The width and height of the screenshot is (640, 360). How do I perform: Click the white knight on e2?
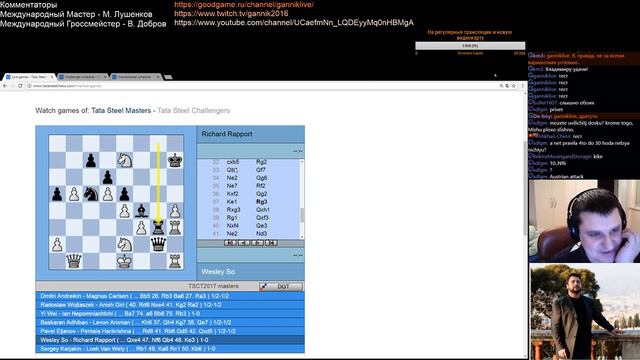[x=124, y=244]
